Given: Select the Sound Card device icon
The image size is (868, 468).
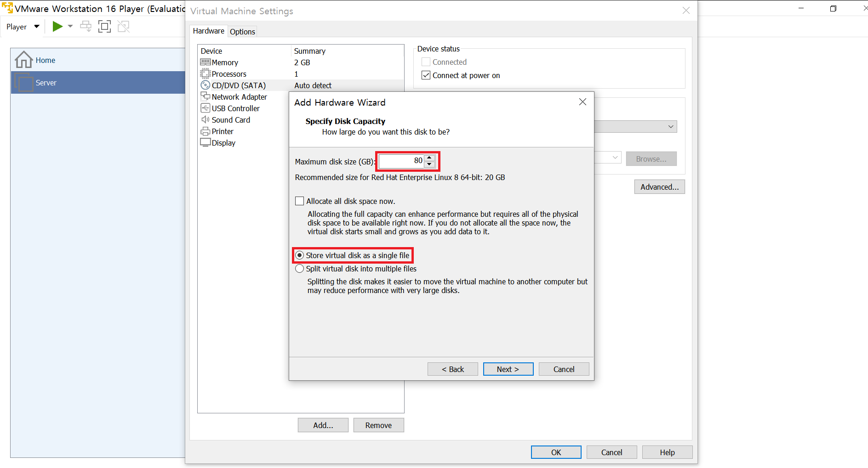Looking at the screenshot, I should (206, 119).
